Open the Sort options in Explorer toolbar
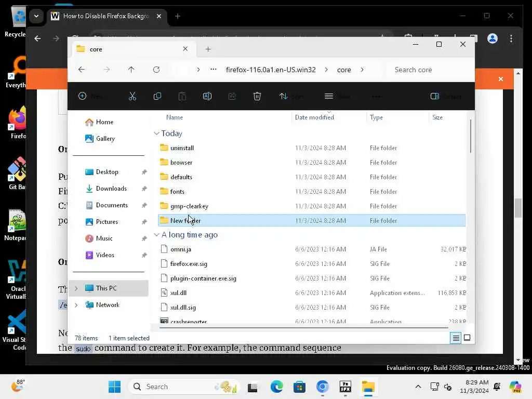Image resolution: width=532 pixels, height=399 pixels. (291, 96)
